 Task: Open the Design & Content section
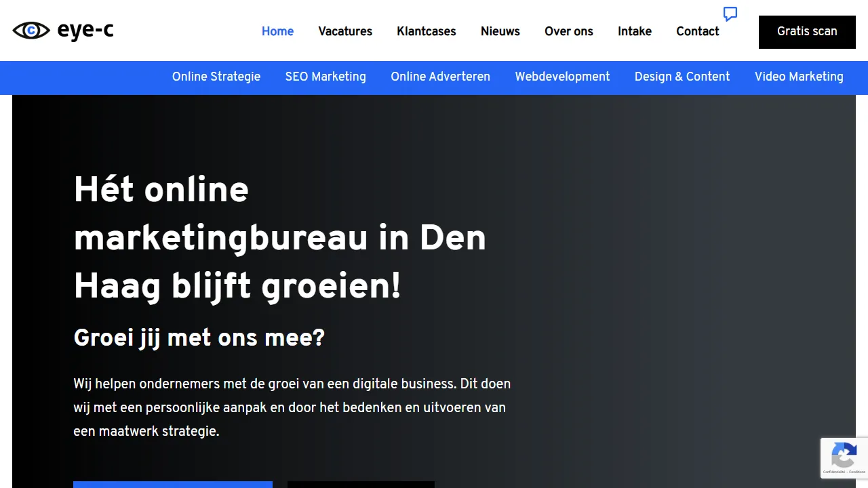(x=682, y=77)
